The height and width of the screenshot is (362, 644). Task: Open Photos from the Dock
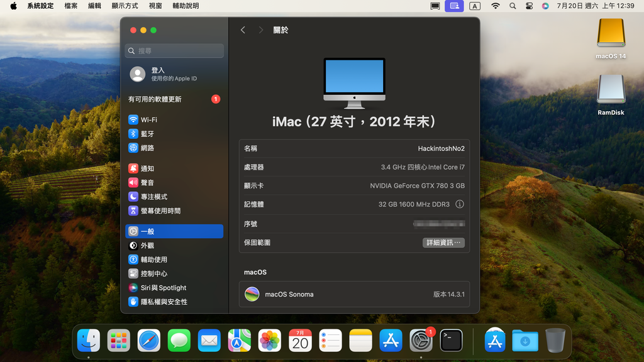click(x=269, y=341)
